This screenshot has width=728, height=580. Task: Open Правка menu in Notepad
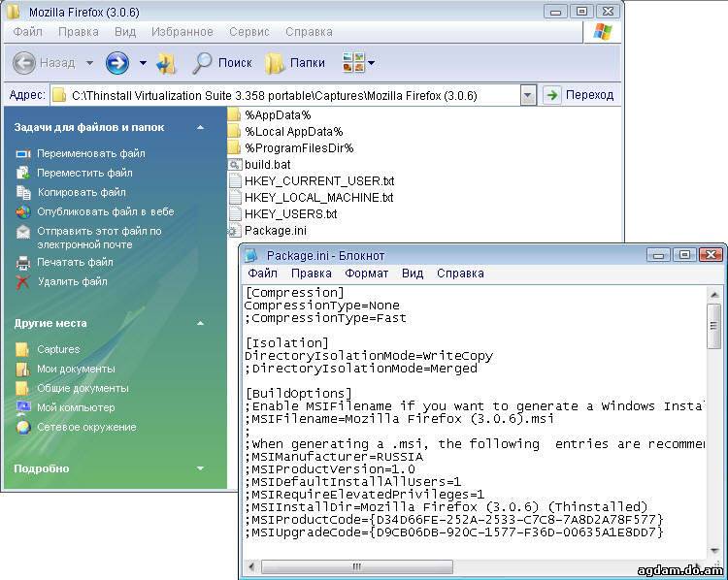311,274
